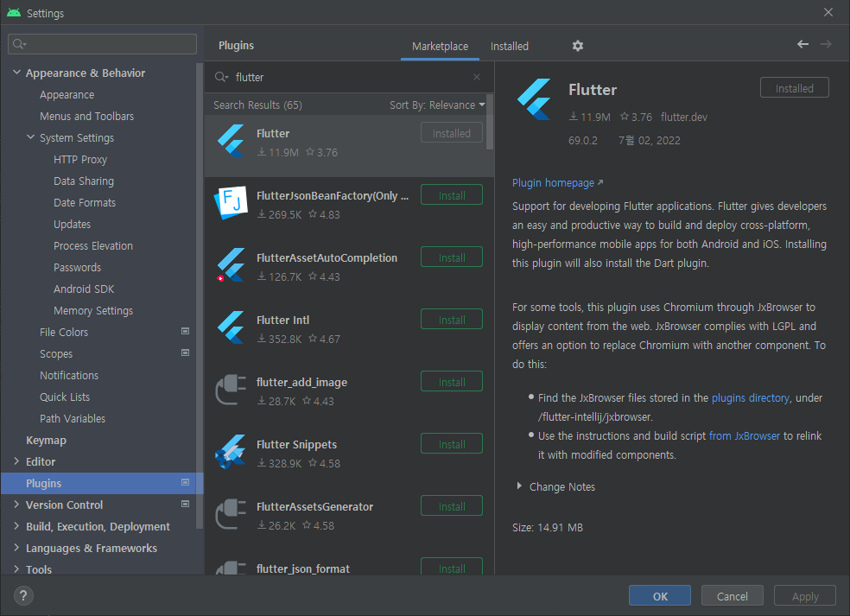The height and width of the screenshot is (616, 850).
Task: Install the Flutter Snippets plugin
Action: tap(452, 444)
